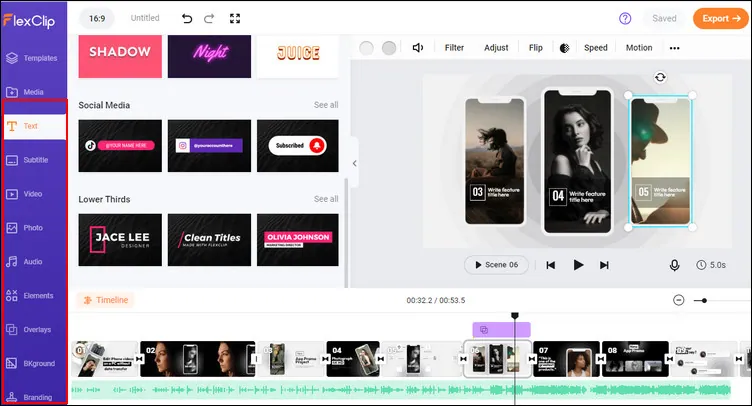
Task: Enter fullscreen preview mode
Action: click(x=235, y=19)
